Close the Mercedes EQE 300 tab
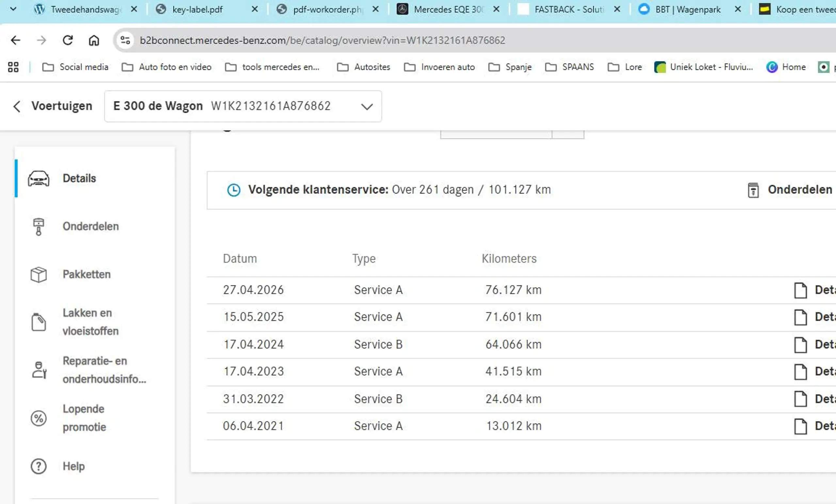The height and width of the screenshot is (504, 836). coord(496,9)
